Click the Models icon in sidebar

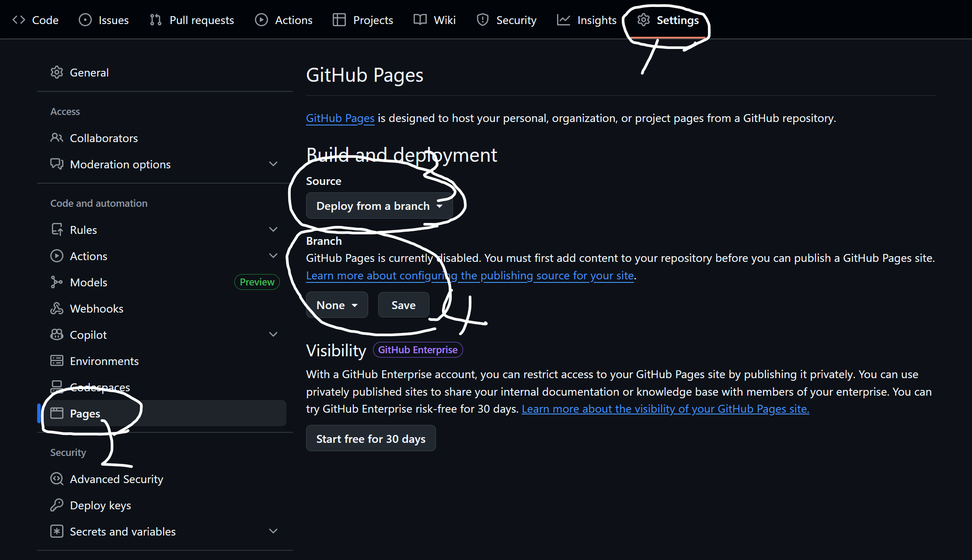pyautogui.click(x=57, y=282)
